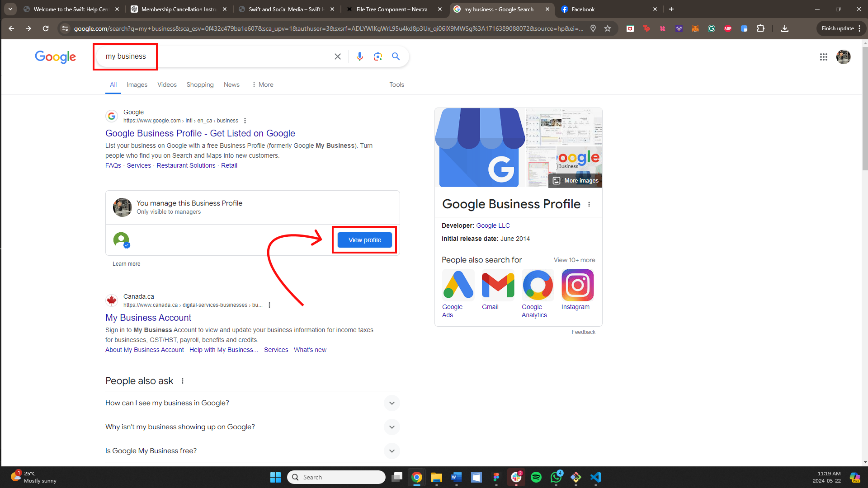The width and height of the screenshot is (868, 488).
Task: Clear the search box with X icon
Action: 338,56
